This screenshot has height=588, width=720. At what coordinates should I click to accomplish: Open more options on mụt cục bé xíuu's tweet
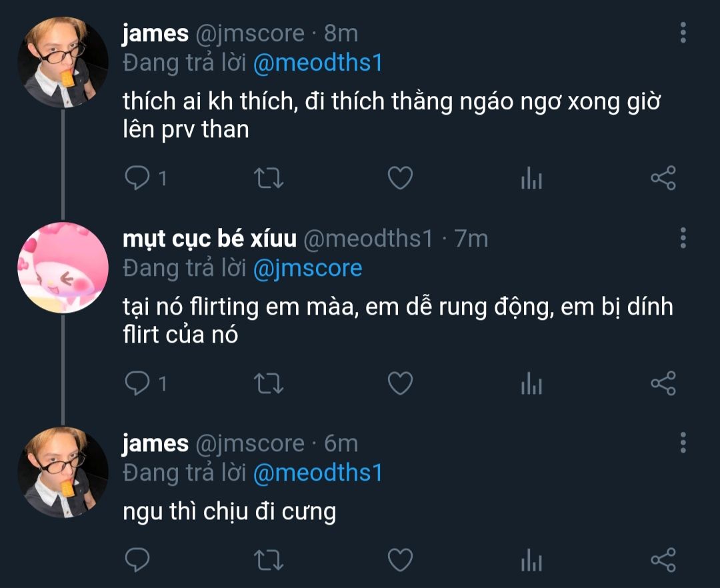pos(683,237)
